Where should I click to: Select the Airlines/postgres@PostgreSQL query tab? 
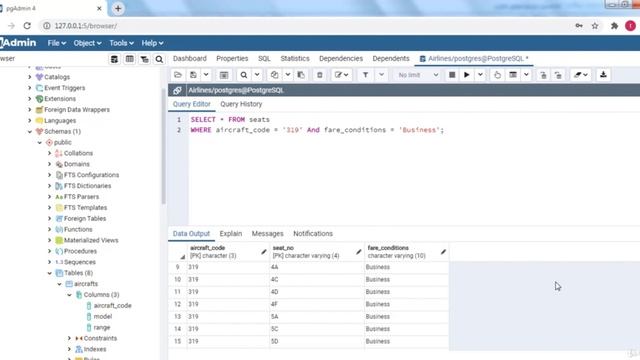474,58
